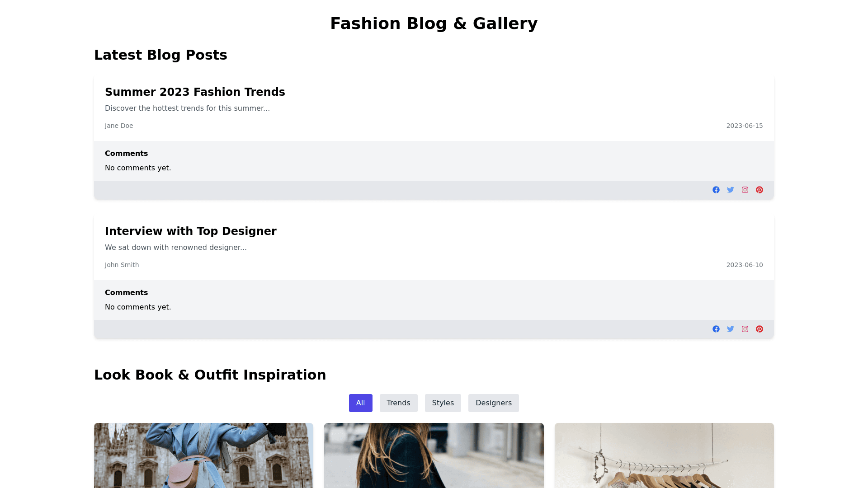Click Twitter share icon on Summer 2023 post
Screen dimensions: 868x488
731,190
